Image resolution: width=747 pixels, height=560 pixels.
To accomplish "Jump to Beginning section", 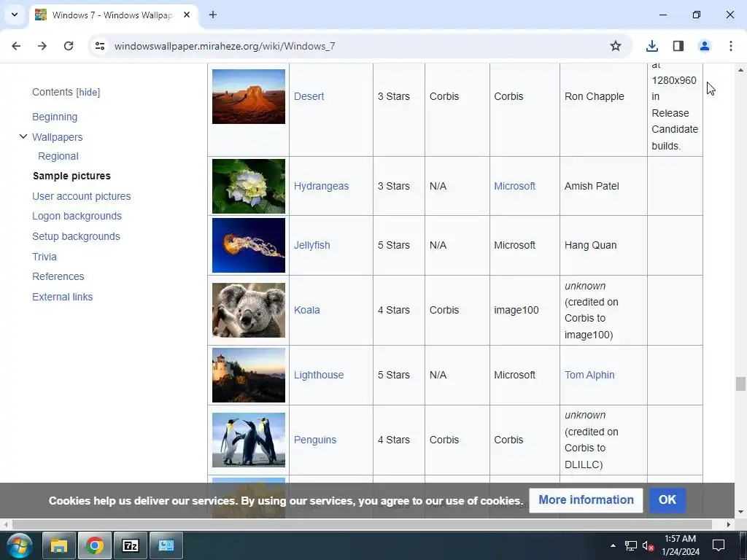I will tap(55, 117).
